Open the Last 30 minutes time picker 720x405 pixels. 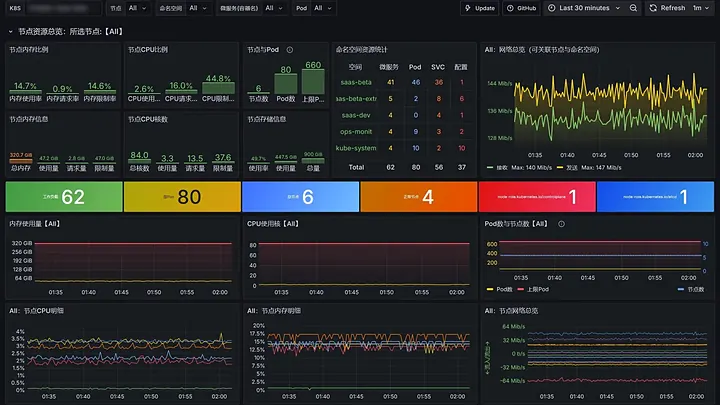point(584,8)
